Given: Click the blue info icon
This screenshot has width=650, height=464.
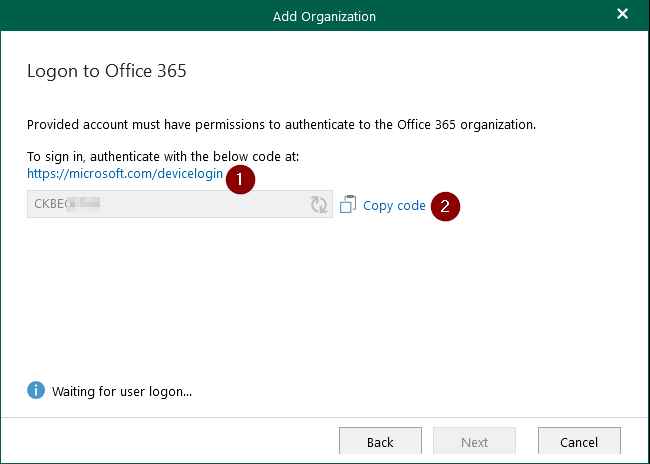Looking at the screenshot, I should (x=36, y=390).
